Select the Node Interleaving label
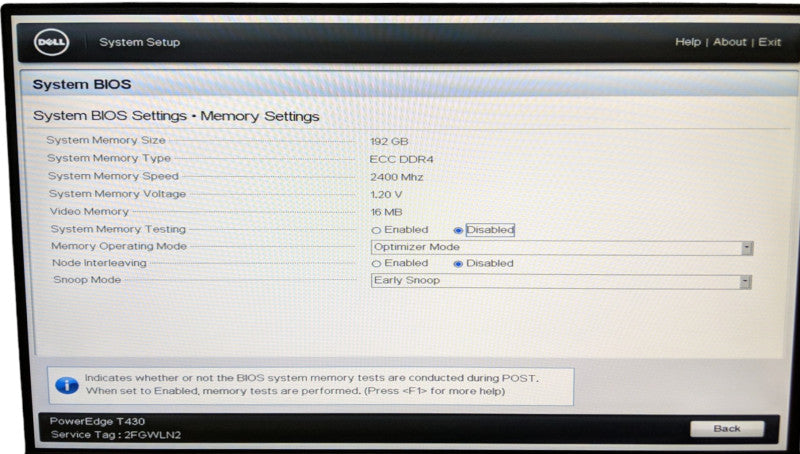Screen dimensions: 800x454 pos(99,263)
